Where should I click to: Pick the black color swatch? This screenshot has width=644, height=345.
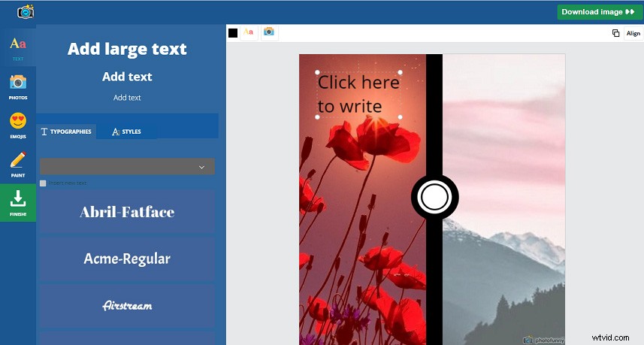(233, 33)
